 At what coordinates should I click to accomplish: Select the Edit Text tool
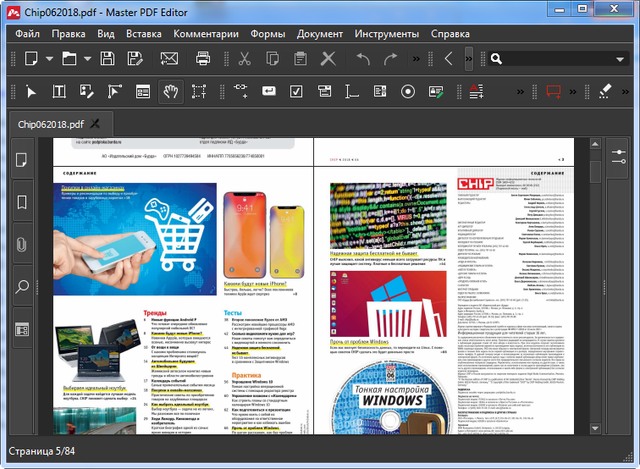click(x=59, y=92)
